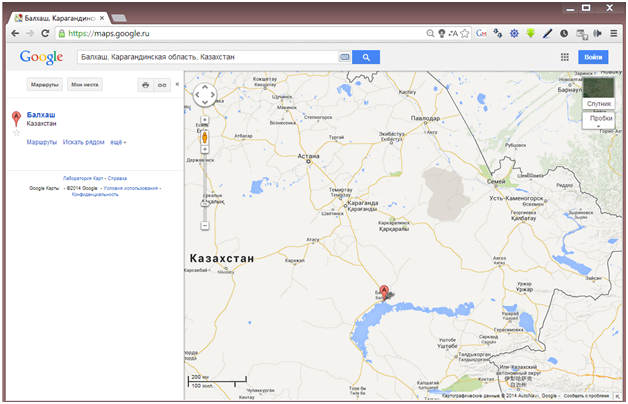Click the blue search magnifier button
628x404 pixels.
[x=366, y=57]
